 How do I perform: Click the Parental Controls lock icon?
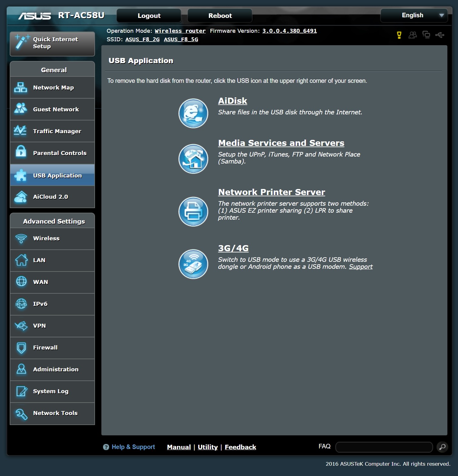pos(21,151)
